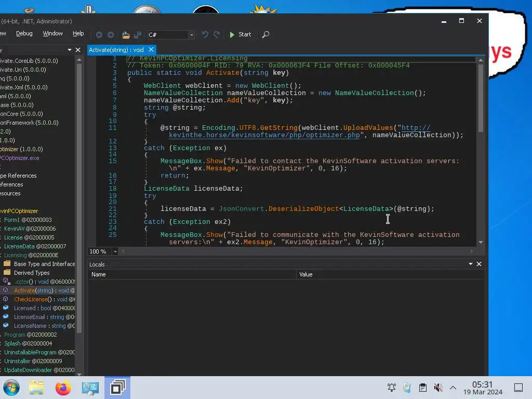Open the Debug menu
The width and height of the screenshot is (532, 399).
[24, 33]
